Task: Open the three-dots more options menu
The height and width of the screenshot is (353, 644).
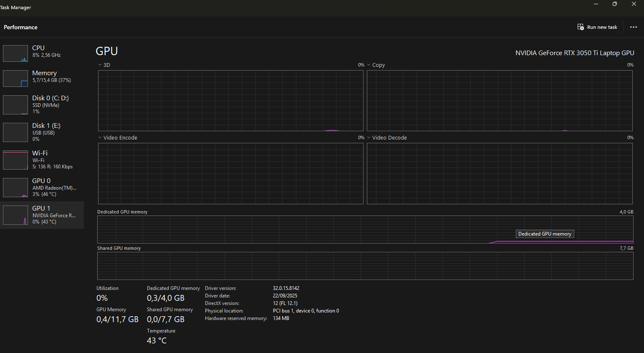Action: coord(633,27)
